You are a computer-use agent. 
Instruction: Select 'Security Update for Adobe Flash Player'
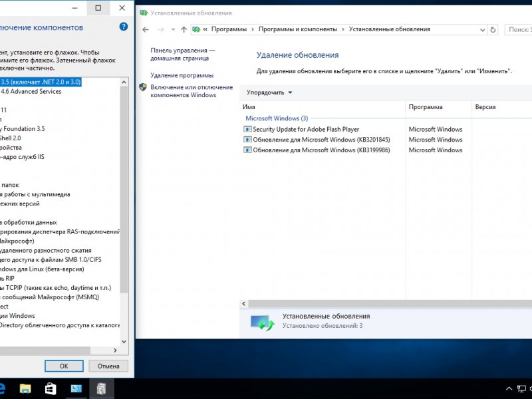306,129
